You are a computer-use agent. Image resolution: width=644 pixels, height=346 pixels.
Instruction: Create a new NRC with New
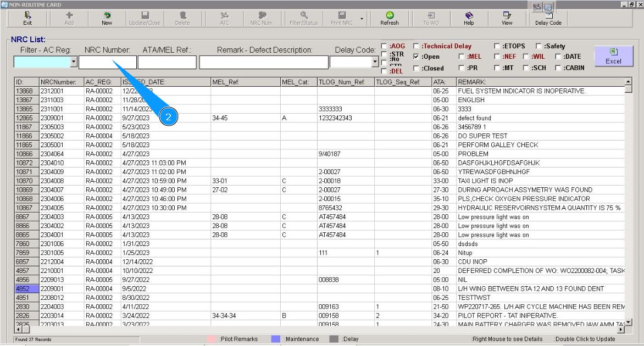107,19
